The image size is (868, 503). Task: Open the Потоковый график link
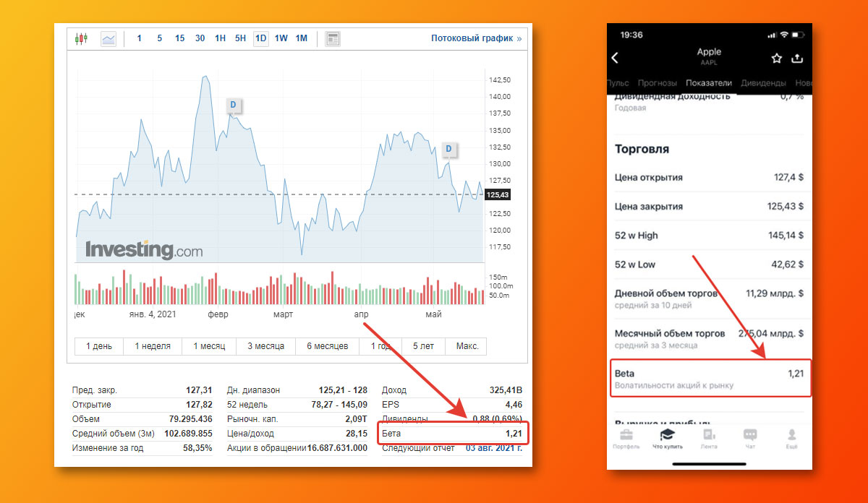(x=476, y=38)
